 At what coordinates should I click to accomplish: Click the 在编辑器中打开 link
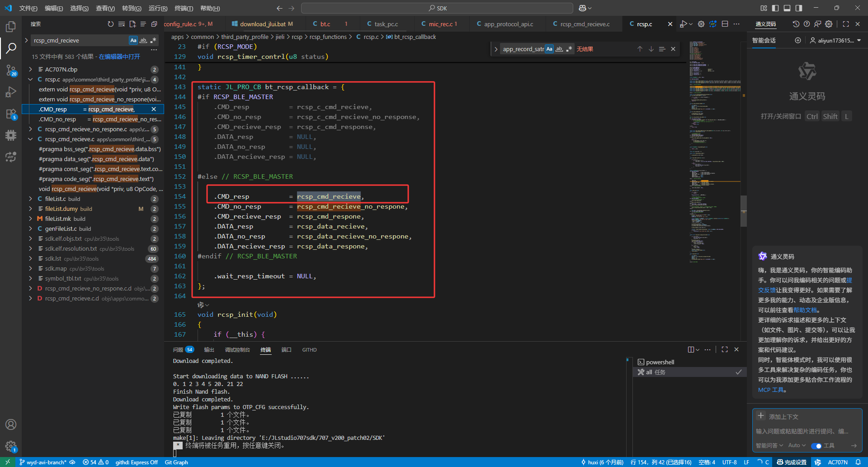tap(119, 57)
